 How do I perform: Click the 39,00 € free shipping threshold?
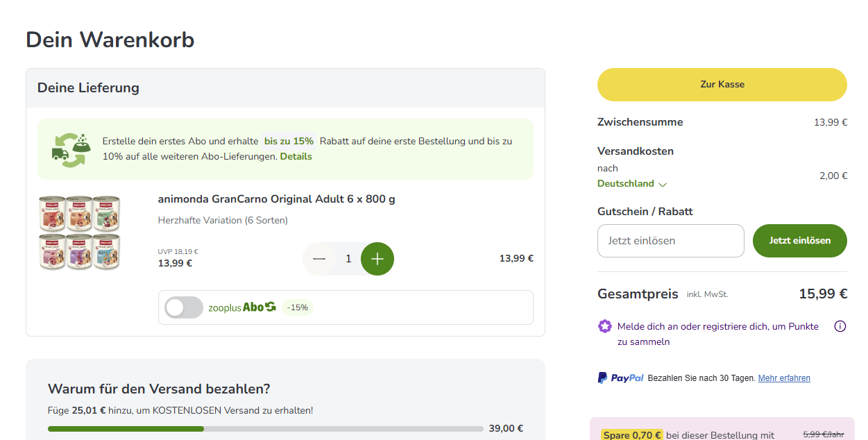coord(506,429)
